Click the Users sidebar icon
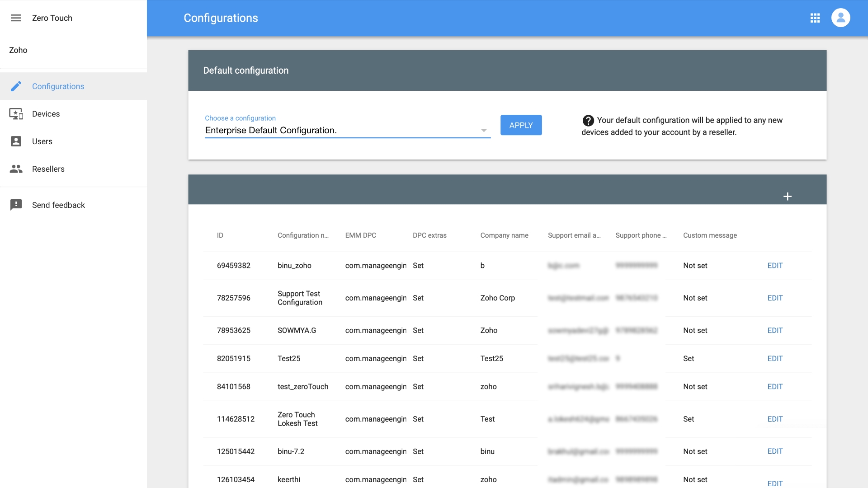This screenshot has height=488, width=868. pos(16,141)
